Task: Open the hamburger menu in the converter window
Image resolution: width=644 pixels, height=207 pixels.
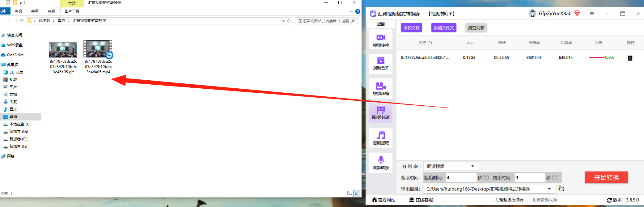Action: coord(592,14)
